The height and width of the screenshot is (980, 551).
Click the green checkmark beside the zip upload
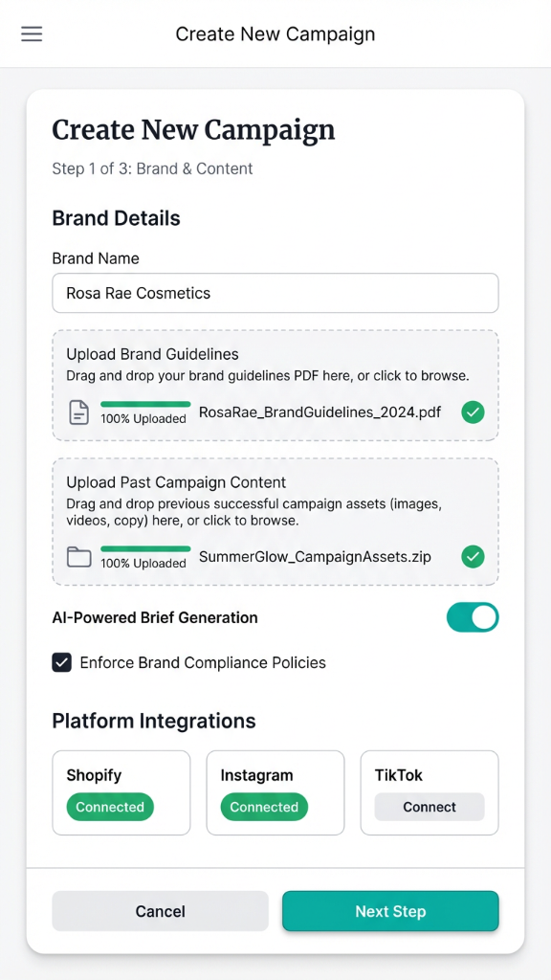pyautogui.click(x=473, y=556)
